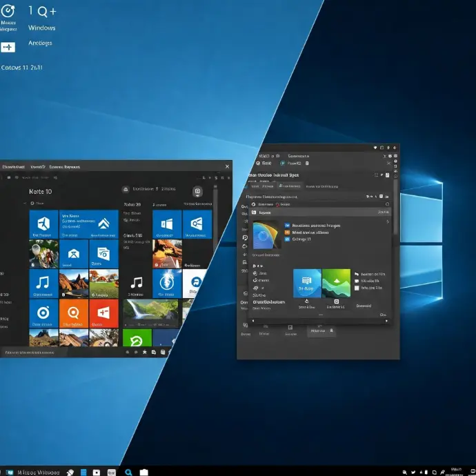Click the clock in the system tray

pyautogui.click(x=457, y=472)
